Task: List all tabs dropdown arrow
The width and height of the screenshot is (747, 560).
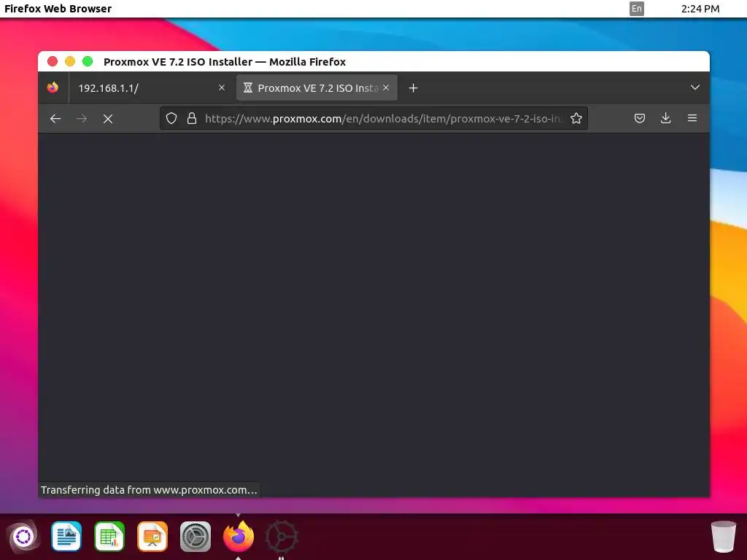Action: click(695, 87)
